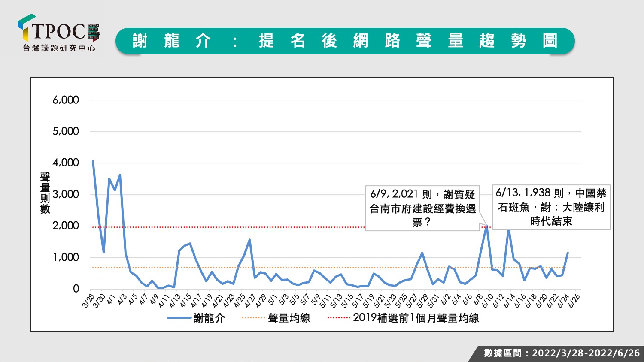Click the 6/26 x-axis date label
Image resolution: width=644 pixels, height=362 pixels.
click(574, 301)
